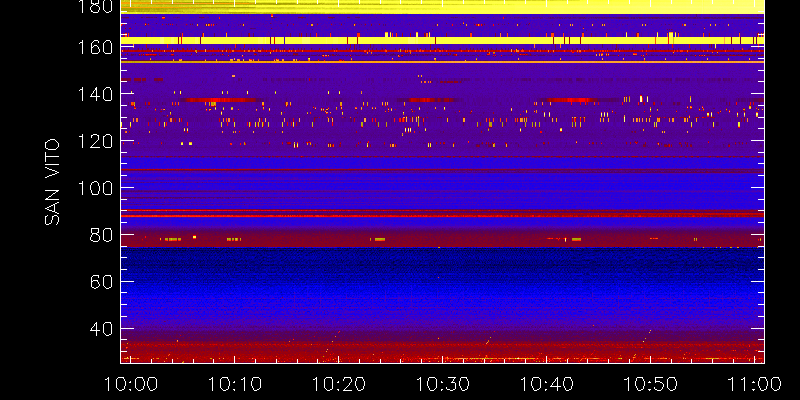Image resolution: width=800 pixels, height=400 pixels.
Task: Click the 60 frequency axis label
Action: (x=101, y=282)
